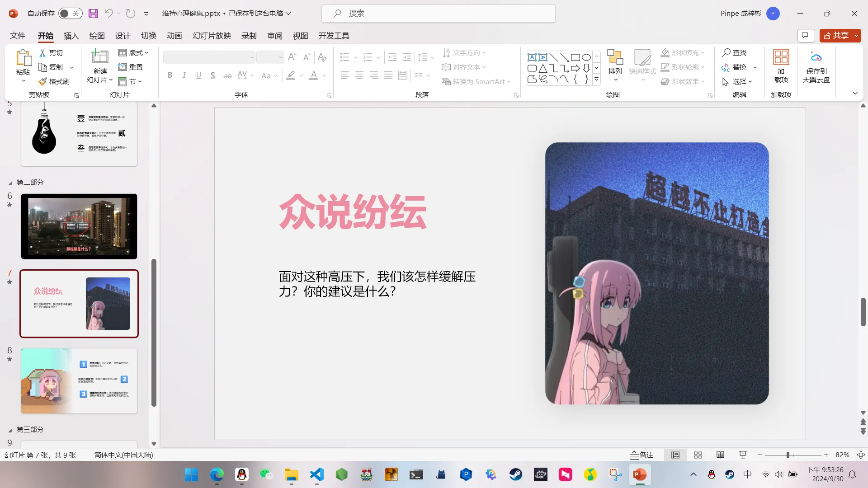Select the oval shape in gallery
The width and height of the screenshot is (868, 488).
tap(586, 57)
